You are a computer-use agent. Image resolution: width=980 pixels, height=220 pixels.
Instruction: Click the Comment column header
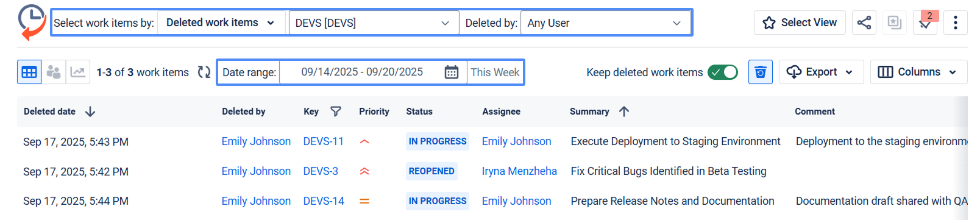coord(815,112)
